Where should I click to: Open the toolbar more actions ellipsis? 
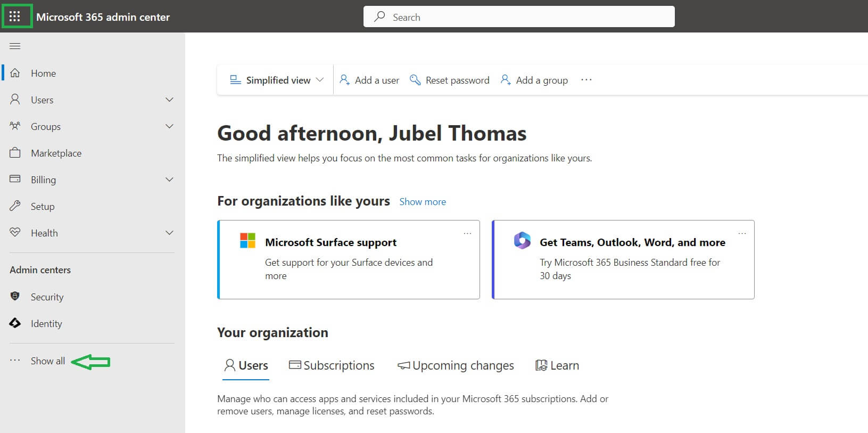(x=586, y=79)
